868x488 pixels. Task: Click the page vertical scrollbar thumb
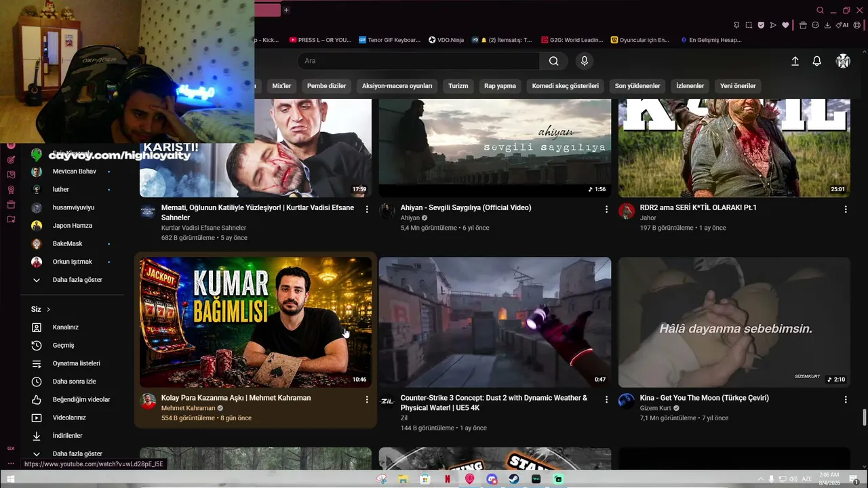point(864,418)
